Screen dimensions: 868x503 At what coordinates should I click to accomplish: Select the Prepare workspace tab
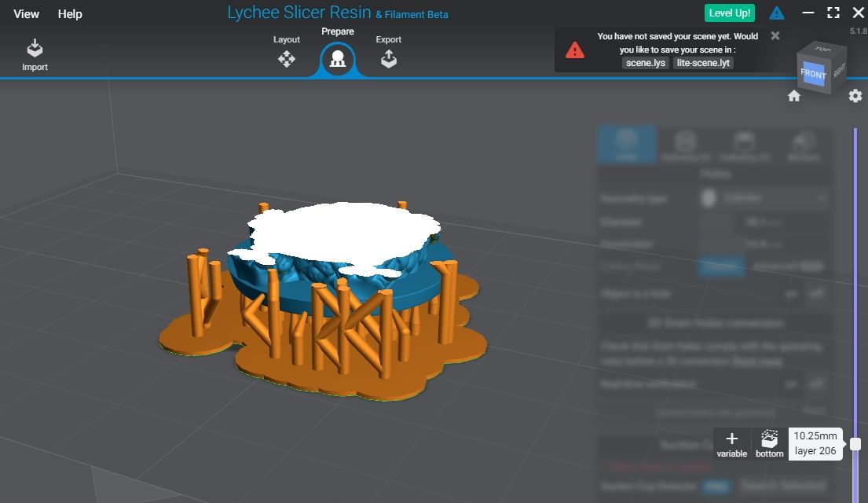click(338, 51)
